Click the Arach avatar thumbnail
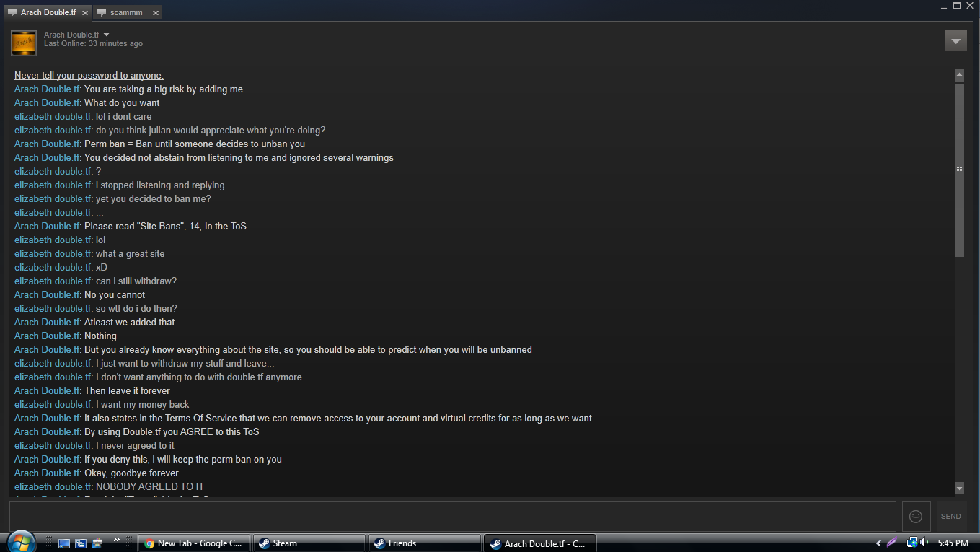Viewport: 980px width, 552px height. click(x=24, y=43)
